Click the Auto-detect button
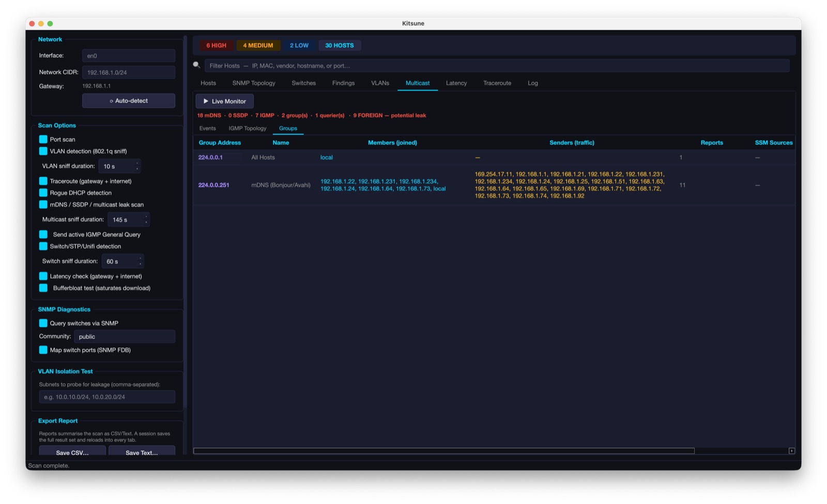The image size is (827, 504). [x=129, y=101]
